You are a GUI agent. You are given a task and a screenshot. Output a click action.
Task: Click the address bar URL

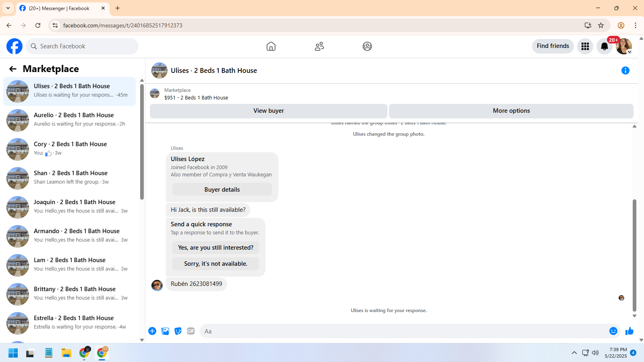(123, 25)
